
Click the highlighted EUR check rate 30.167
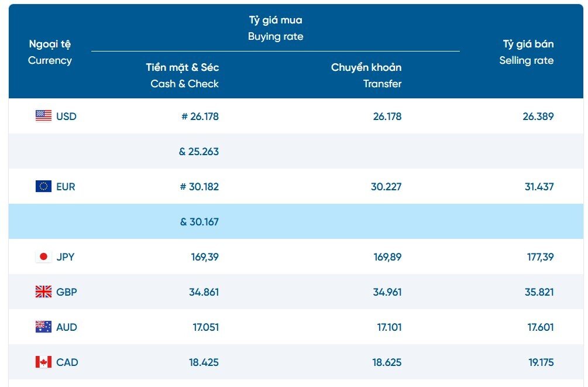(x=199, y=222)
